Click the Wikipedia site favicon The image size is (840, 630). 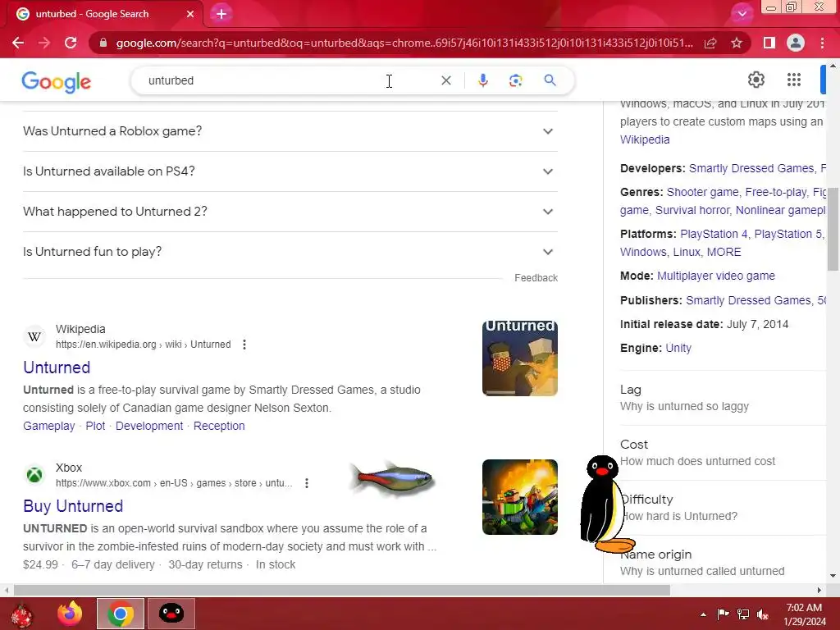pos(34,336)
